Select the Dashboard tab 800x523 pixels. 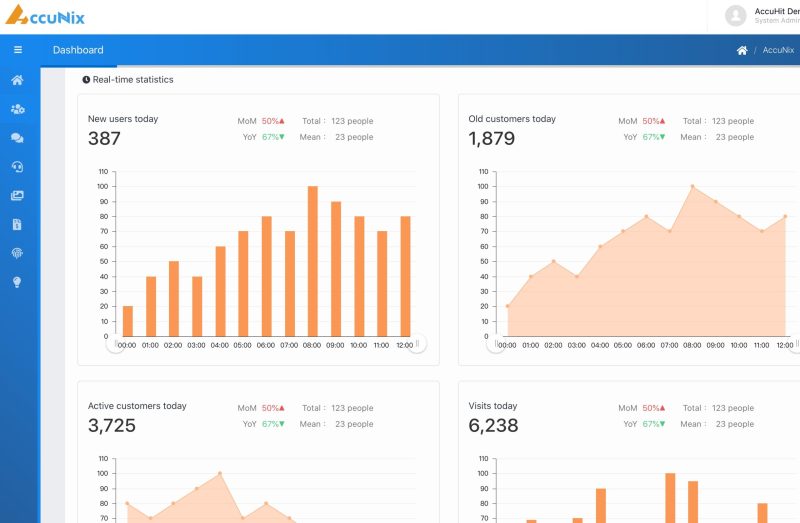78,50
